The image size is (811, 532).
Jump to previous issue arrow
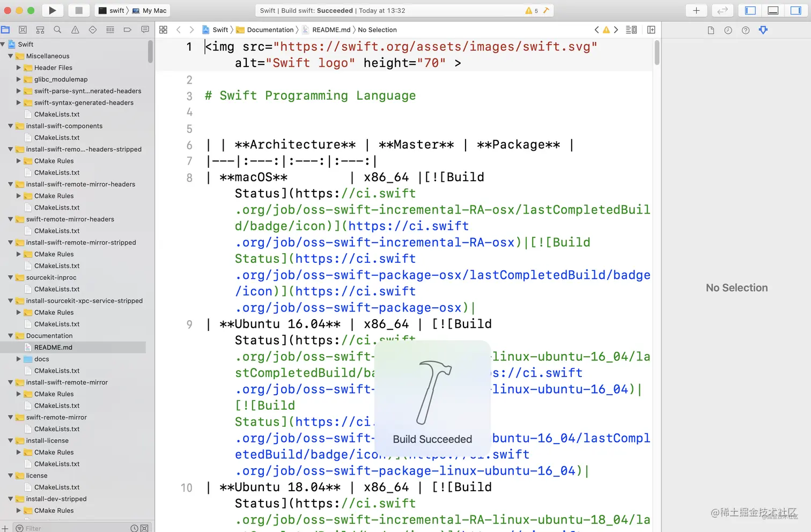(596, 30)
